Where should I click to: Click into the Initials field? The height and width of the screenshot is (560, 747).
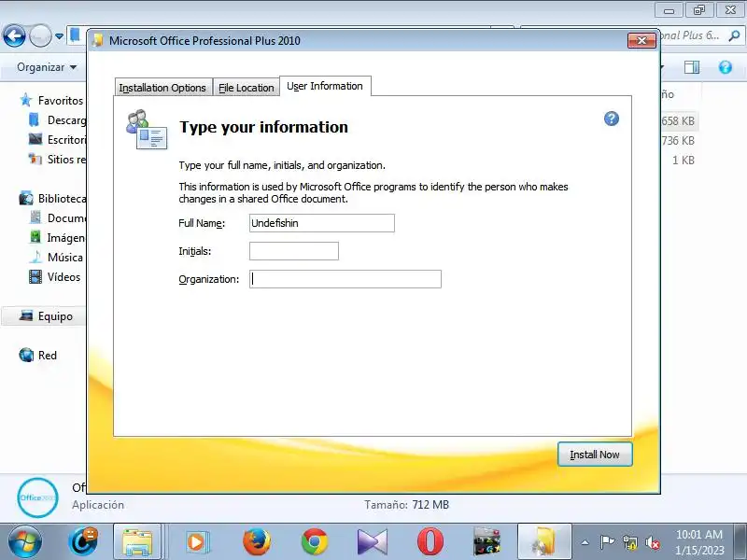pos(294,251)
